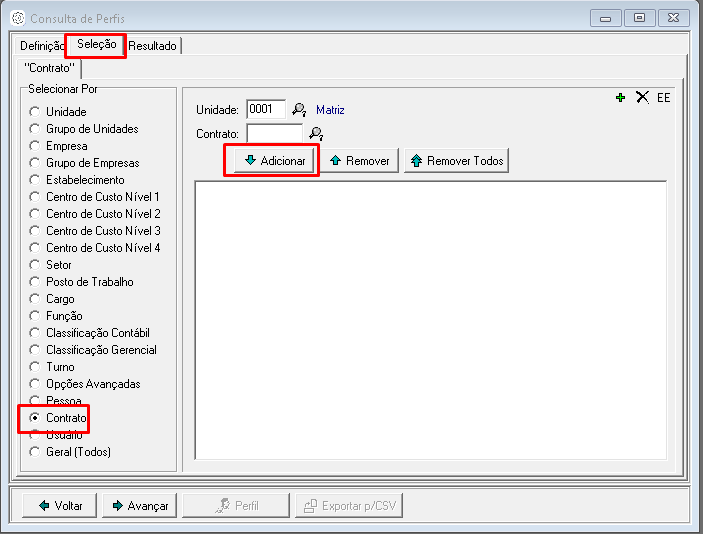This screenshot has height=534, width=703.
Task: Select the Unidade radio button
Action: [x=35, y=112]
